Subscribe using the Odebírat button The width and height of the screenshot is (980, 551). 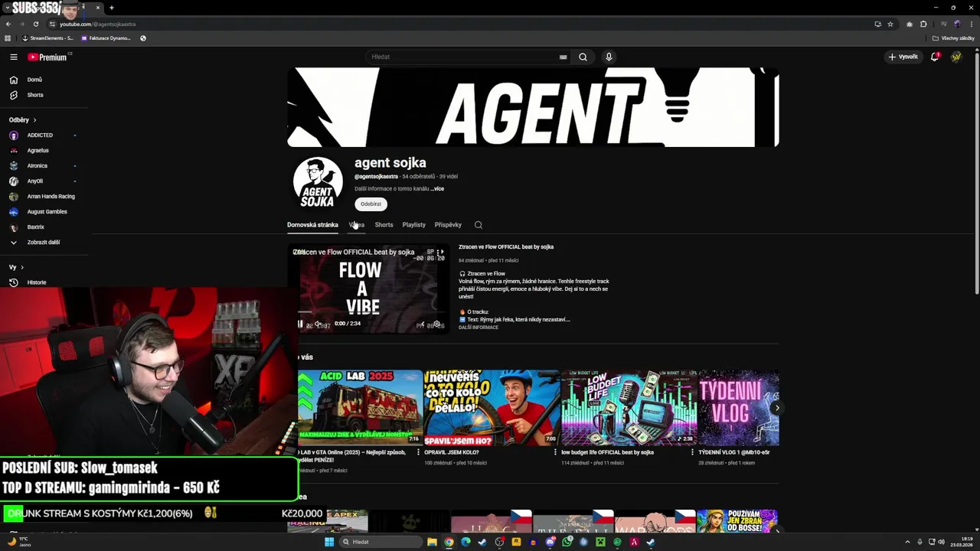[371, 204]
